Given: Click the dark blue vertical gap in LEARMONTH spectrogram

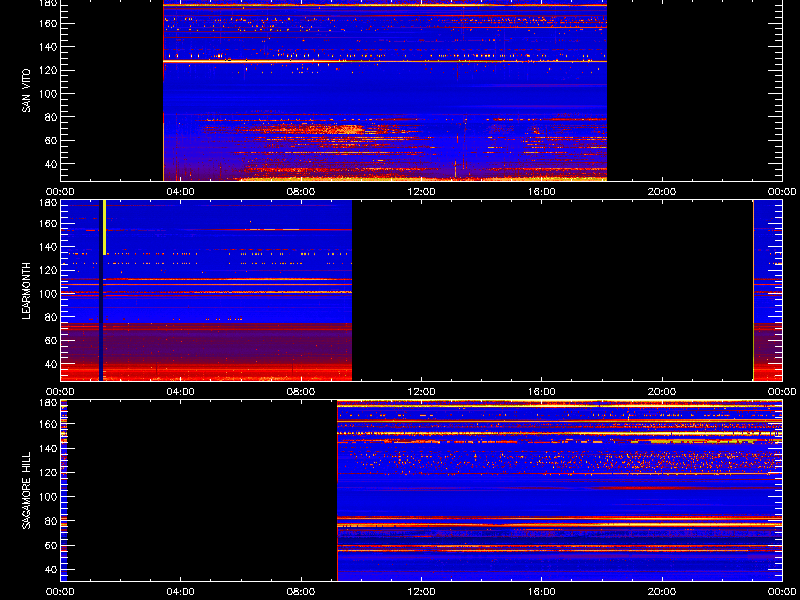Looking at the screenshot, I should [101, 290].
